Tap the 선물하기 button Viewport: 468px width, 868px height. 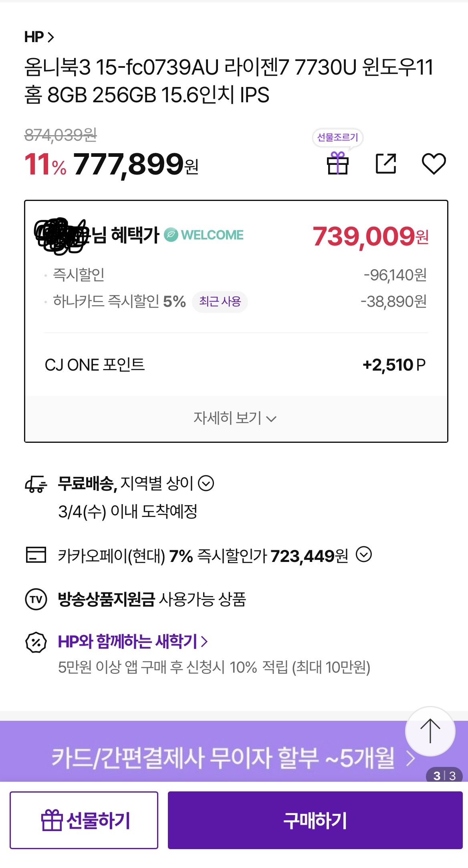(84, 820)
